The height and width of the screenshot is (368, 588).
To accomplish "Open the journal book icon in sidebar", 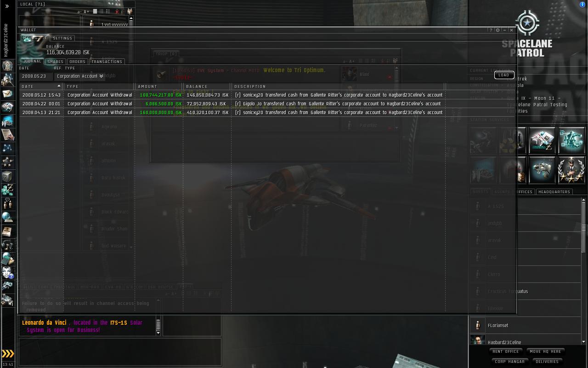I will pyautogui.click(x=7, y=231).
